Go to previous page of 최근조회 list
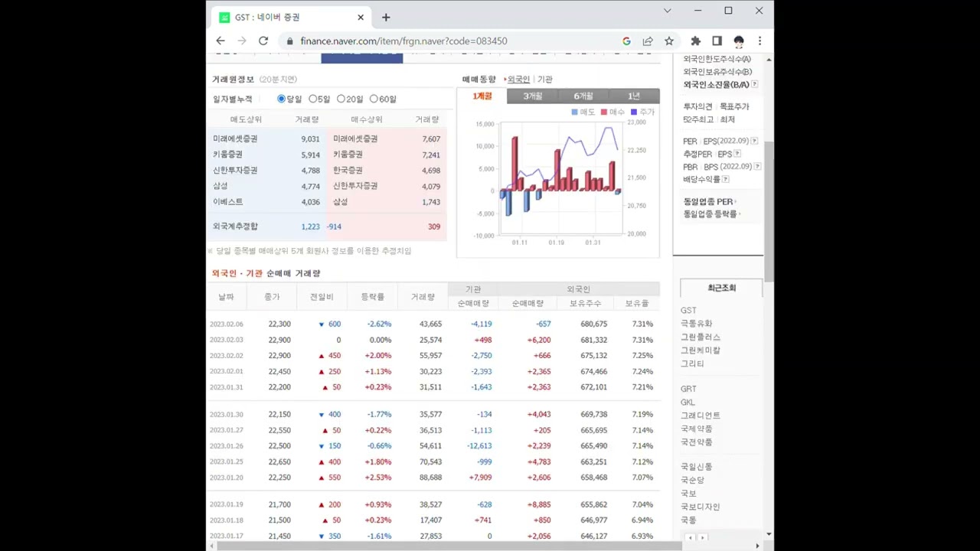Image resolution: width=980 pixels, height=551 pixels. tap(690, 537)
